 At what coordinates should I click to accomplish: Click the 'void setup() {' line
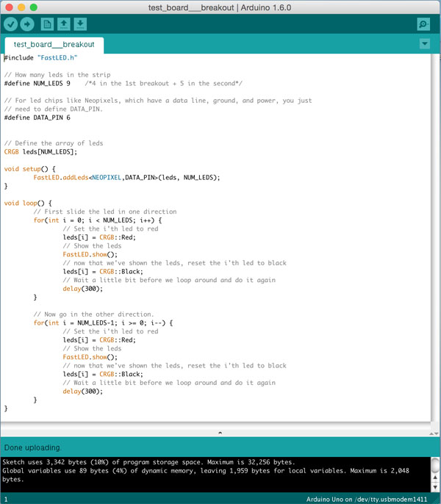(29, 169)
